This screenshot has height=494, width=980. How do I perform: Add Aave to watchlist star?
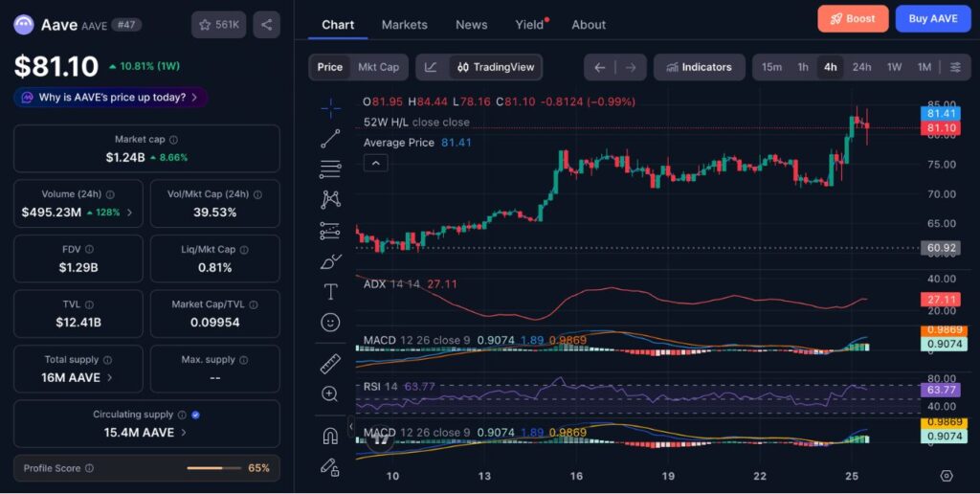point(219,24)
